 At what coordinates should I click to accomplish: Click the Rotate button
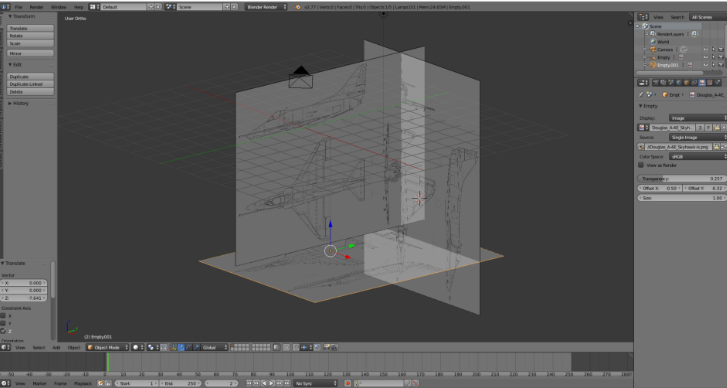pyautogui.click(x=31, y=35)
